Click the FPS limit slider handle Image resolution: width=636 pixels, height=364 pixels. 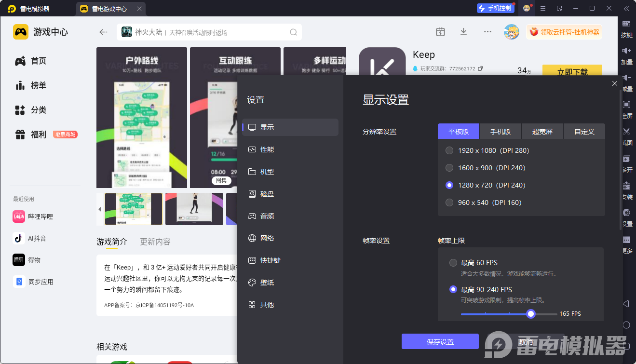531,314
